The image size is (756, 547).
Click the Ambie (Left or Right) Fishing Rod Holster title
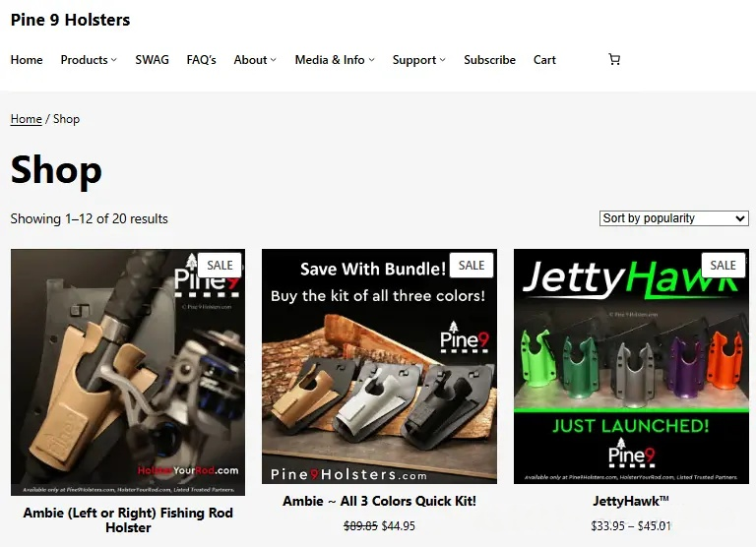point(128,519)
